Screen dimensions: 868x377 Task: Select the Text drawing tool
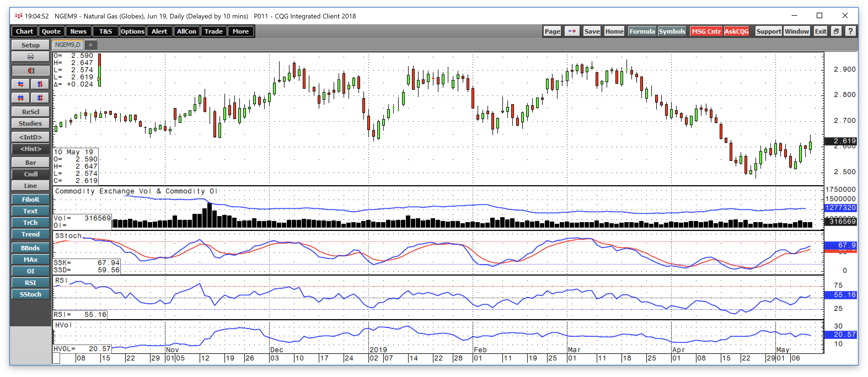pyautogui.click(x=30, y=211)
